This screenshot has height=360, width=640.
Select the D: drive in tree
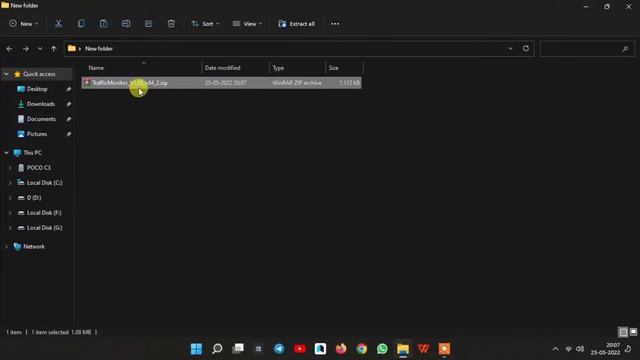(34, 198)
